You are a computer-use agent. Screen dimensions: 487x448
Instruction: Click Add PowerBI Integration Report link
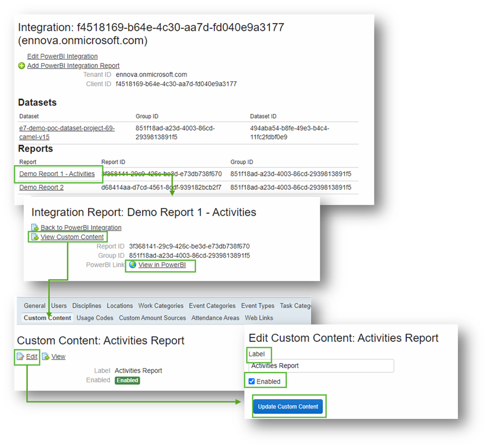(x=73, y=66)
